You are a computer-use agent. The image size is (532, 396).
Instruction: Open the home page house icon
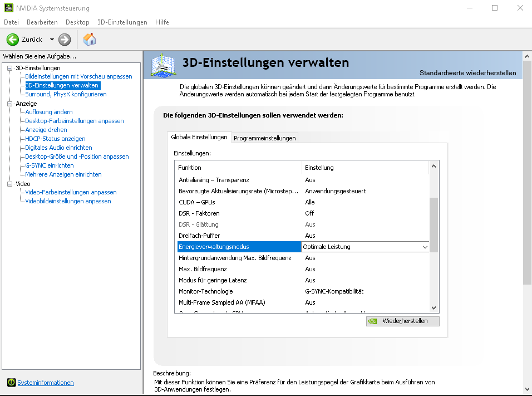(x=90, y=40)
